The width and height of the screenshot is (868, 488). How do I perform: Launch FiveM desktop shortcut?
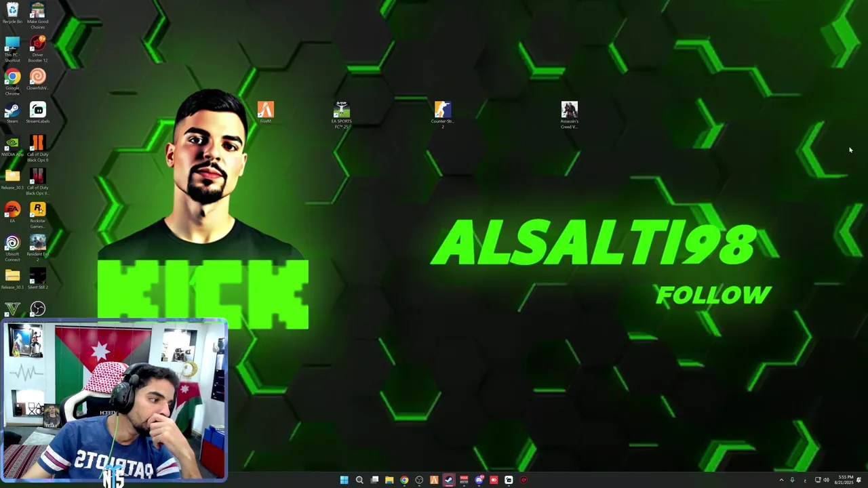click(266, 113)
